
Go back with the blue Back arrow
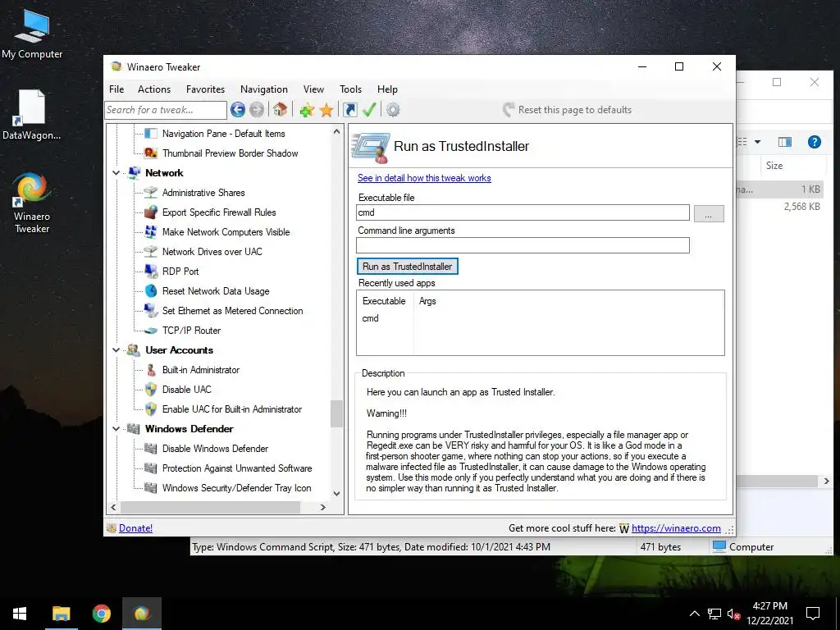click(x=238, y=110)
